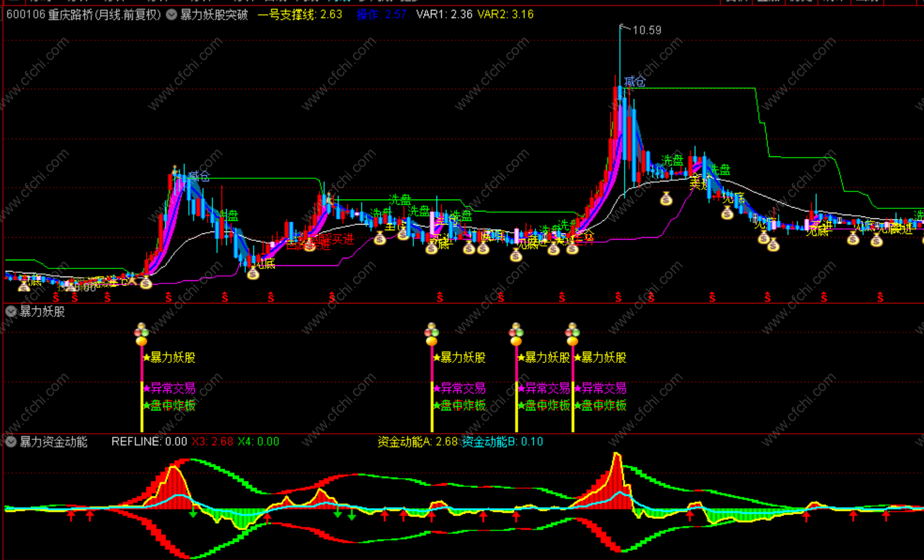Click the 减仓 label beside the 10.59 peak
The height and width of the screenshot is (560, 924).
coord(635,81)
